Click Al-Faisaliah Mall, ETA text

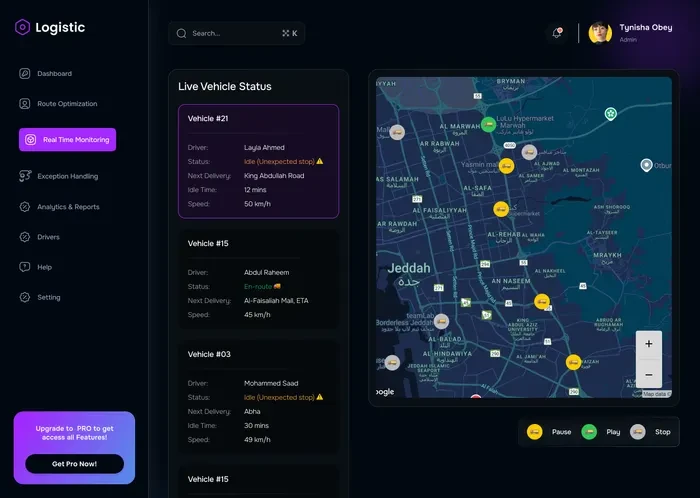point(276,301)
